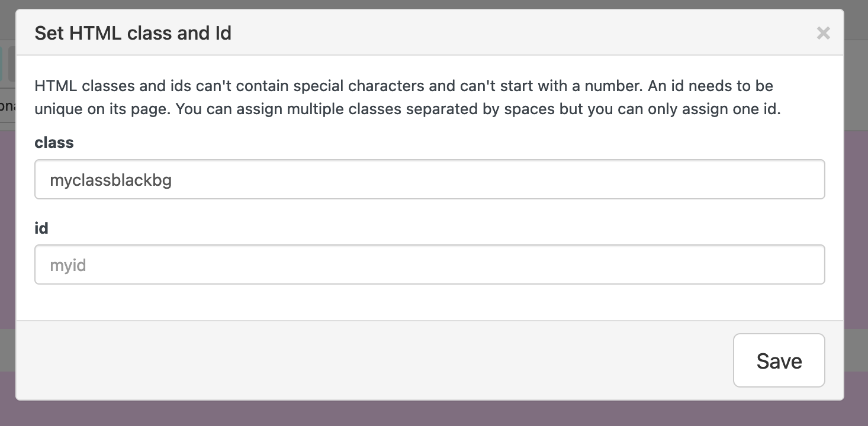Viewport: 868px width, 426px height.
Task: Click the 'class' field label
Action: pyautogui.click(x=54, y=143)
